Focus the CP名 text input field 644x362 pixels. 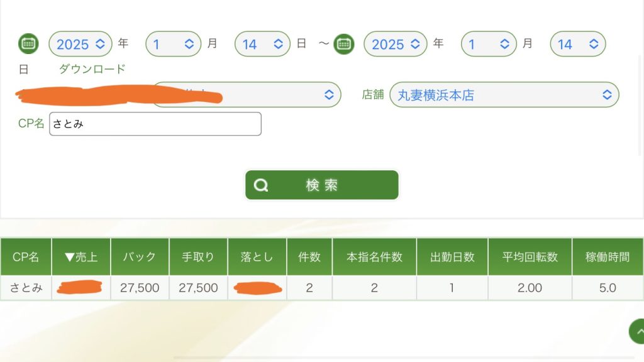click(155, 124)
